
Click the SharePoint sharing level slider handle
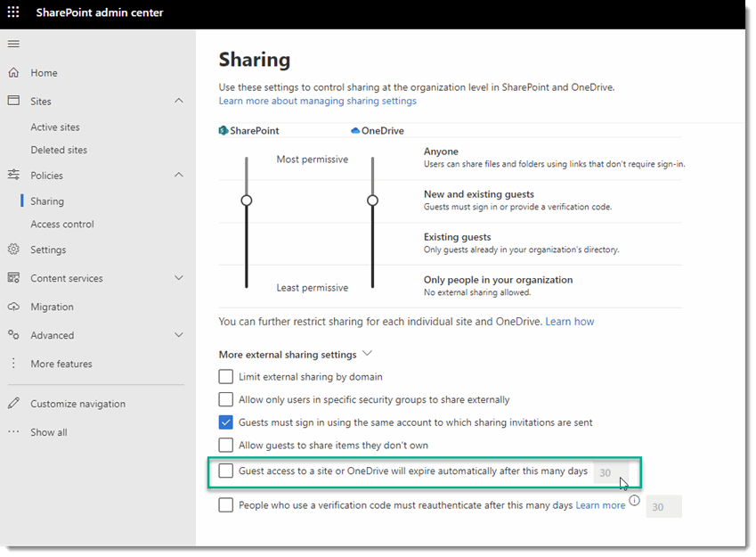click(247, 201)
